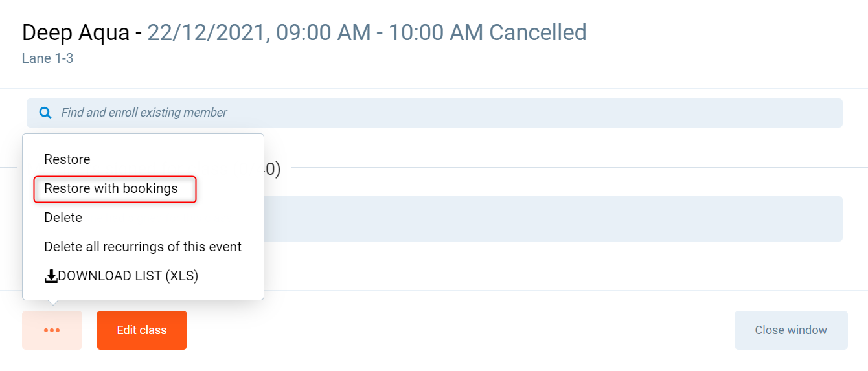The width and height of the screenshot is (868, 371).
Task: Click the Lane 1-3 subtitle
Action: [47, 58]
